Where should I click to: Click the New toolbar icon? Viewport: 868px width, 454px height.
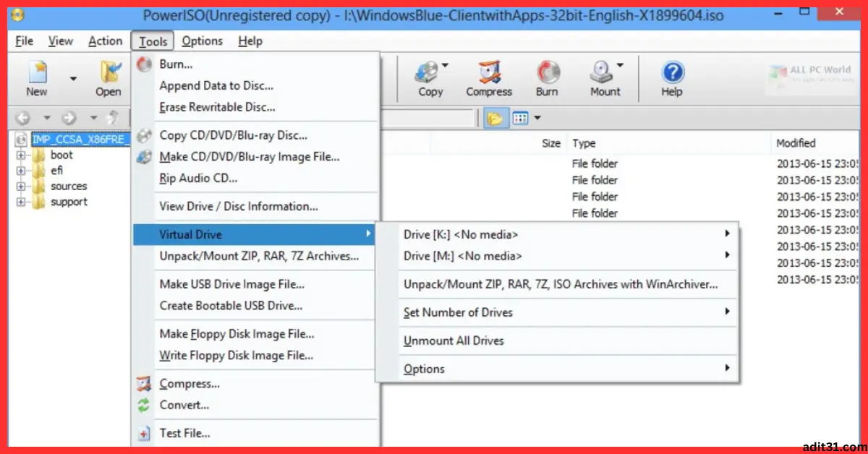[x=37, y=72]
